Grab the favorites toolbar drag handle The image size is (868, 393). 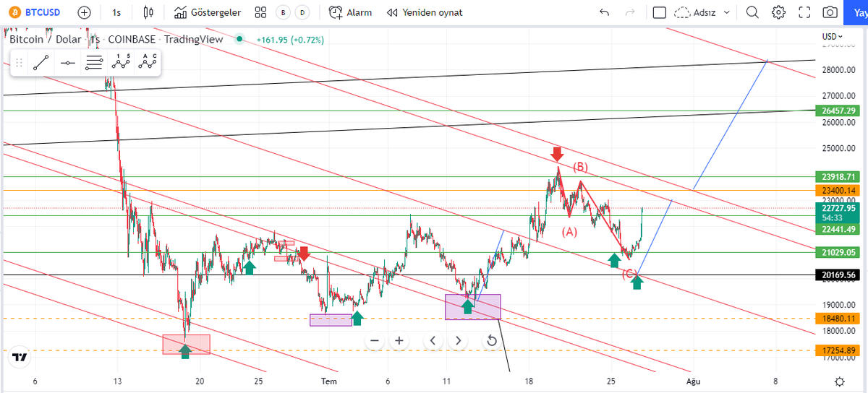(x=20, y=63)
